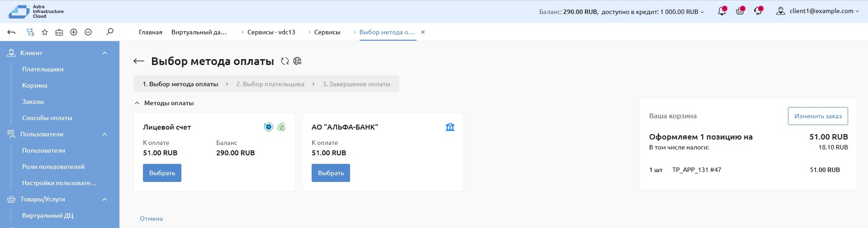
Task: Click the plus circle toolbar icon
Action: tap(74, 32)
